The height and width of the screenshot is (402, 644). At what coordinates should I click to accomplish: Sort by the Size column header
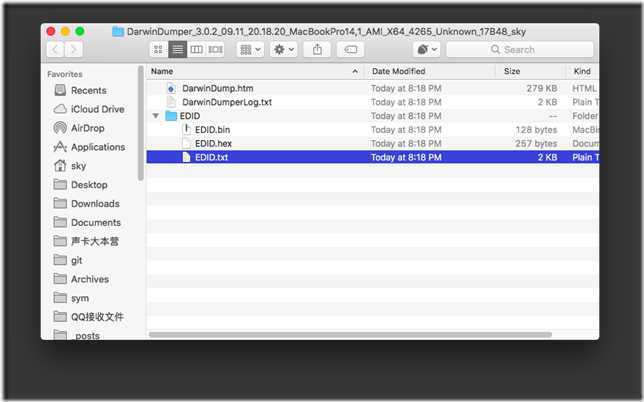(531, 71)
